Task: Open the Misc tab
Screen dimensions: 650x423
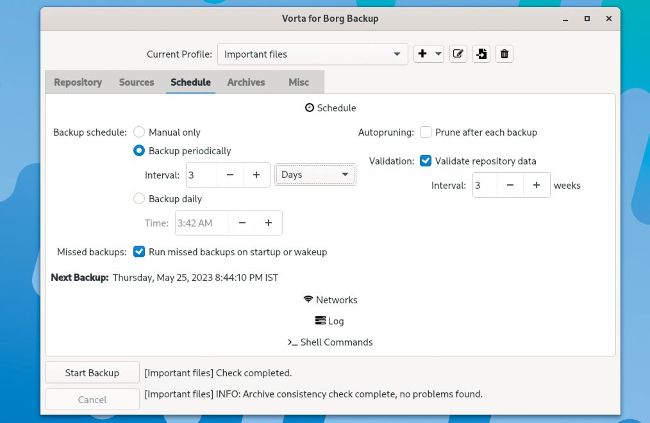Action: point(298,82)
